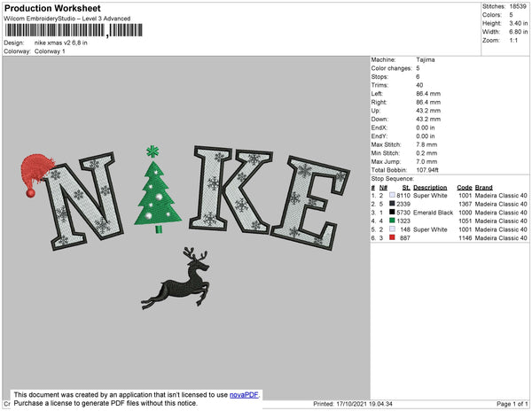
Task: Click the Production Worksheet title
Action: point(52,8)
